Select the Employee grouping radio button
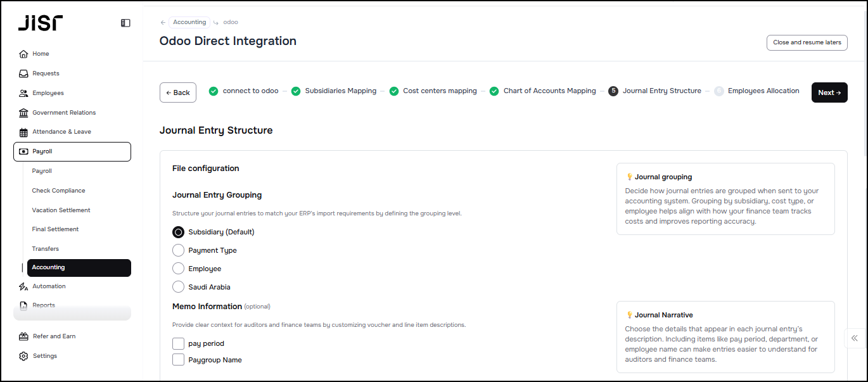 [178, 269]
